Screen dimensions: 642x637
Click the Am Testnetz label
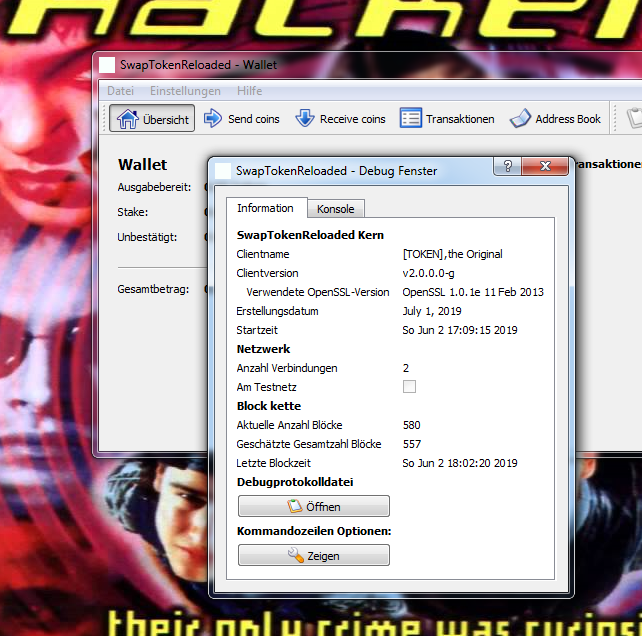[266, 387]
